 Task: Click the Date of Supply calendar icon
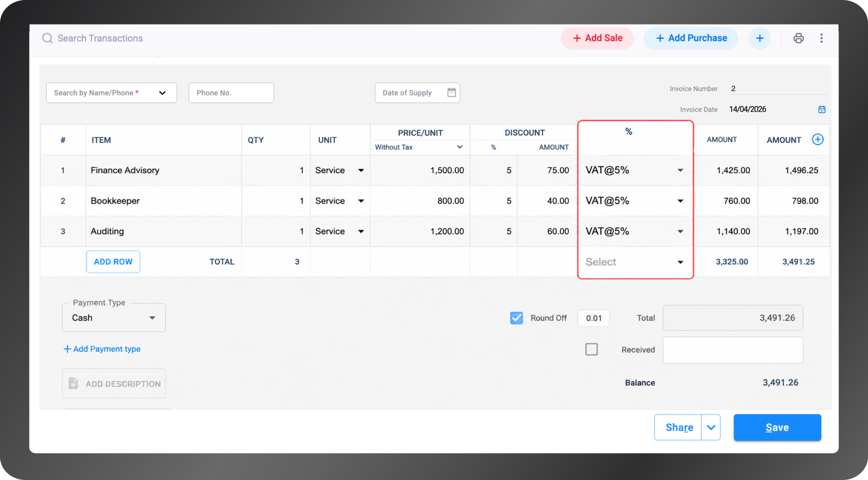pyautogui.click(x=452, y=92)
